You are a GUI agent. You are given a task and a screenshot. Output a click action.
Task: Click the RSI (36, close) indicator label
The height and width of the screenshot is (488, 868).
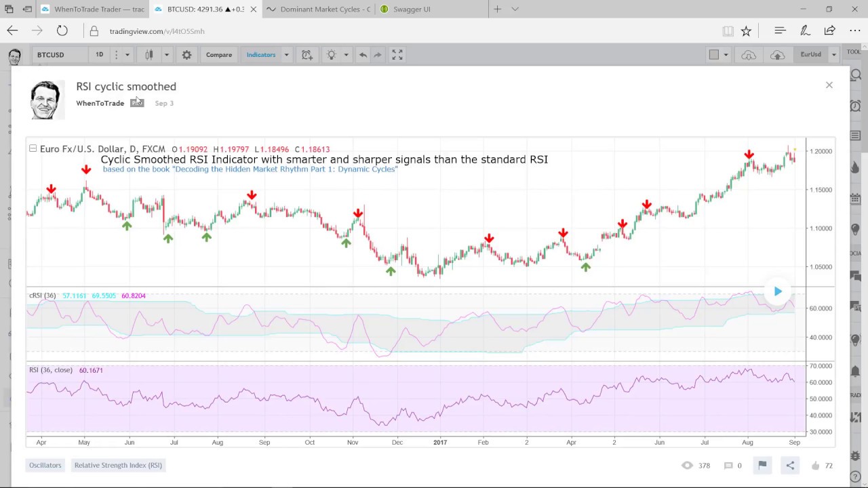tap(51, 370)
